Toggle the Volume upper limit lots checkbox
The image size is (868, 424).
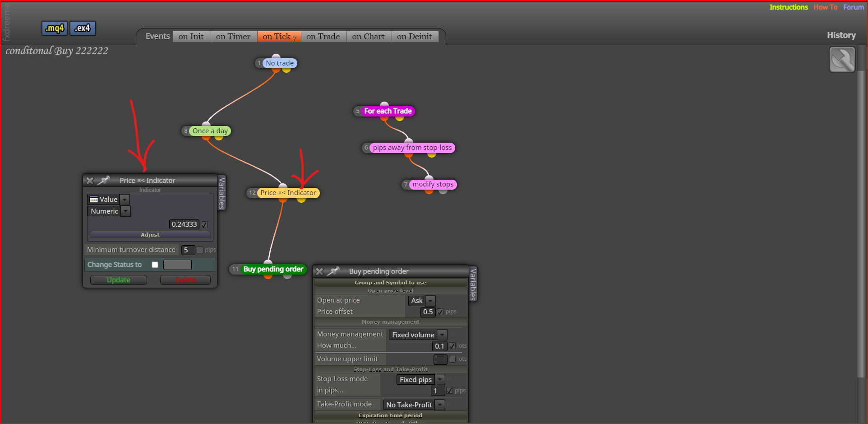click(x=452, y=359)
